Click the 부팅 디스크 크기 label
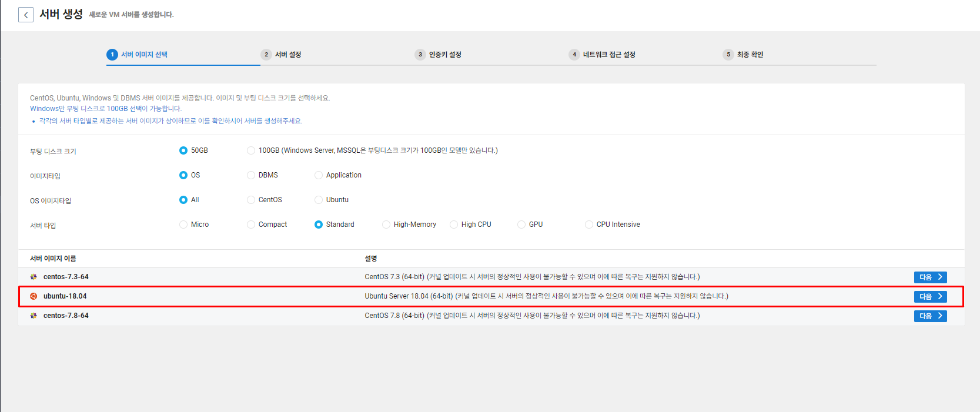Image resolution: width=980 pixels, height=412 pixels. pos(53,152)
